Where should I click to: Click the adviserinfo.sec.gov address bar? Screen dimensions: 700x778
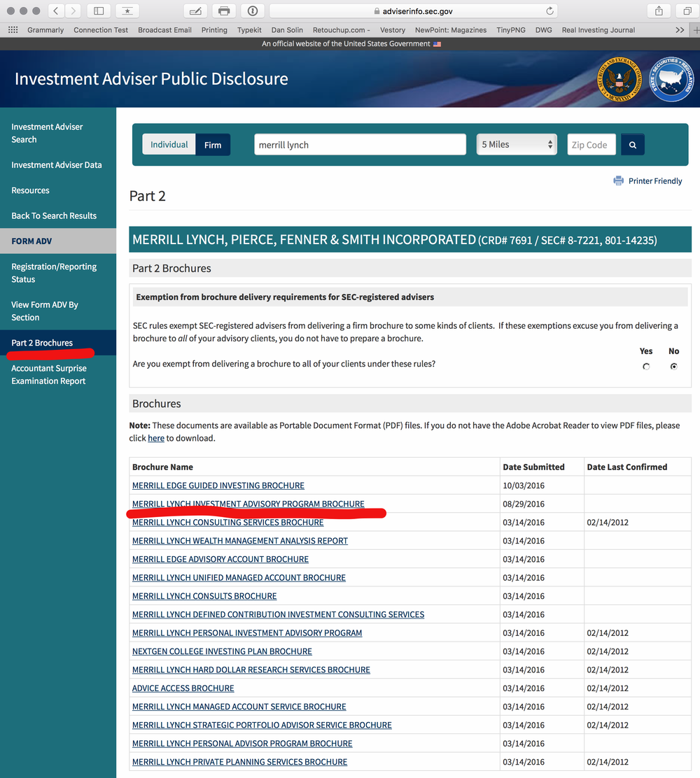pyautogui.click(x=413, y=11)
